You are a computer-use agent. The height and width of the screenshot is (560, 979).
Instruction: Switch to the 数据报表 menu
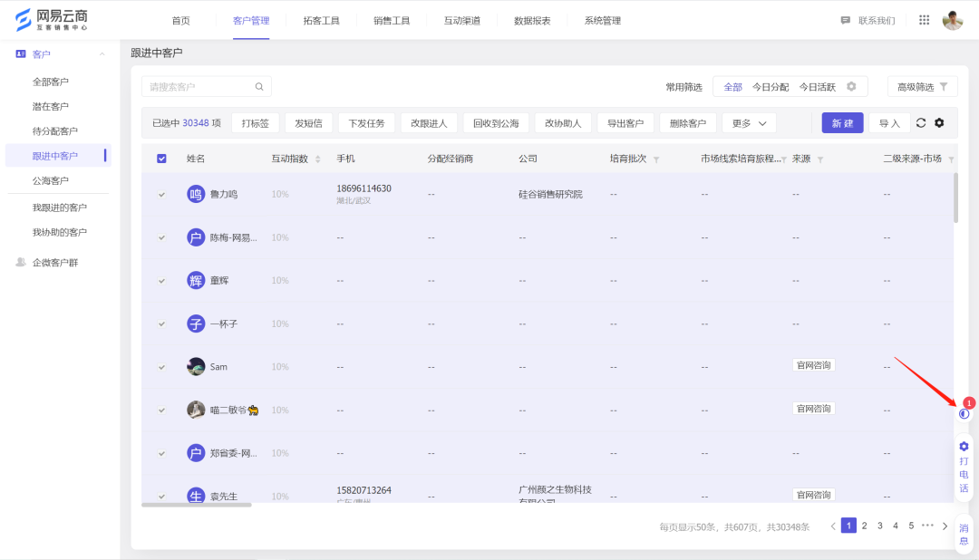pyautogui.click(x=531, y=19)
